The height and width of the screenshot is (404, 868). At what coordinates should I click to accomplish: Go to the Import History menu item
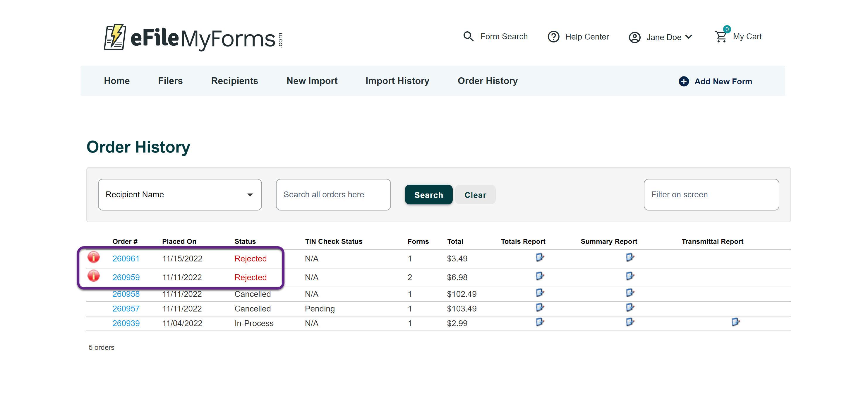(397, 81)
